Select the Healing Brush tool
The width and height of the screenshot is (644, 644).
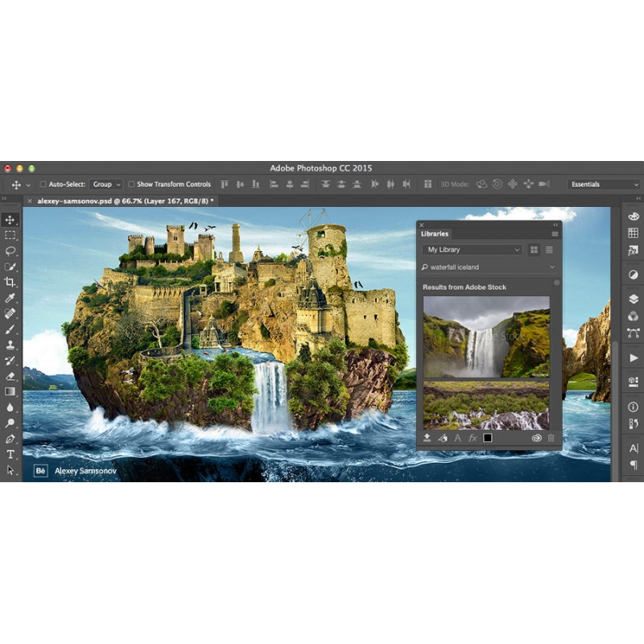10,314
